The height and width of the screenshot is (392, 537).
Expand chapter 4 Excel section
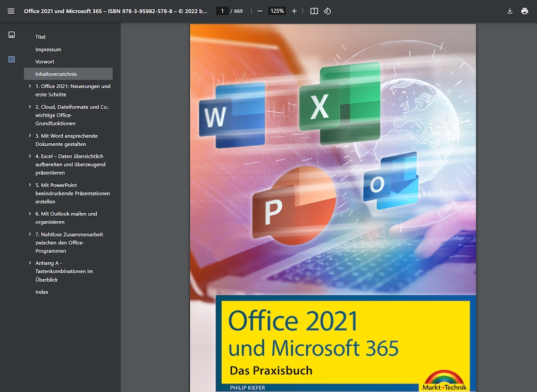[30, 156]
